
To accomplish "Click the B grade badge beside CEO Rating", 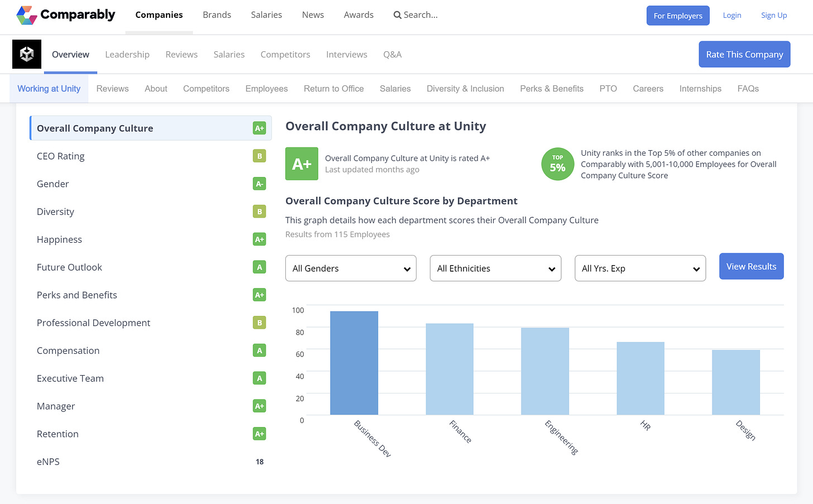I will [x=259, y=156].
